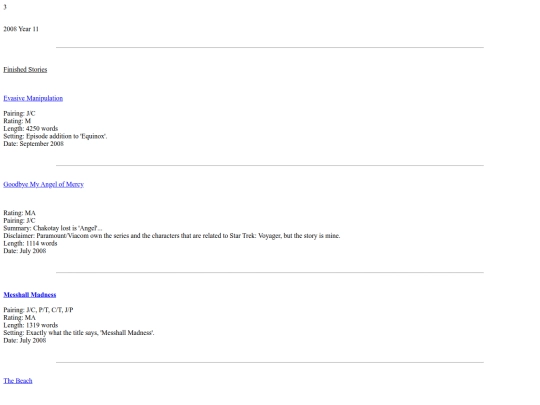Click the 'Length: 4250 words' line
The width and height of the screenshot is (540, 405).
click(x=31, y=128)
